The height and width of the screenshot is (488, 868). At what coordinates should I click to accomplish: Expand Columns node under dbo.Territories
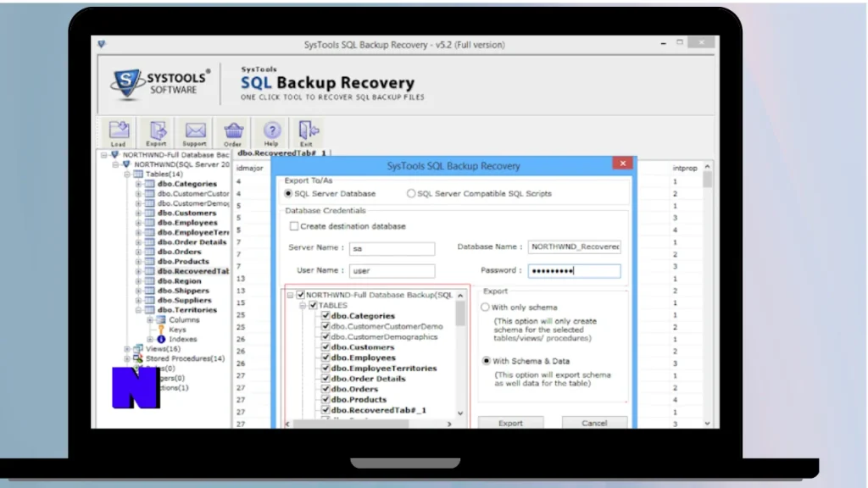pos(150,319)
